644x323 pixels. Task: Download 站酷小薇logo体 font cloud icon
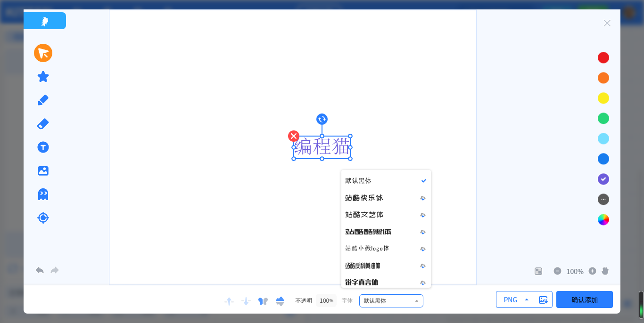pyautogui.click(x=423, y=249)
